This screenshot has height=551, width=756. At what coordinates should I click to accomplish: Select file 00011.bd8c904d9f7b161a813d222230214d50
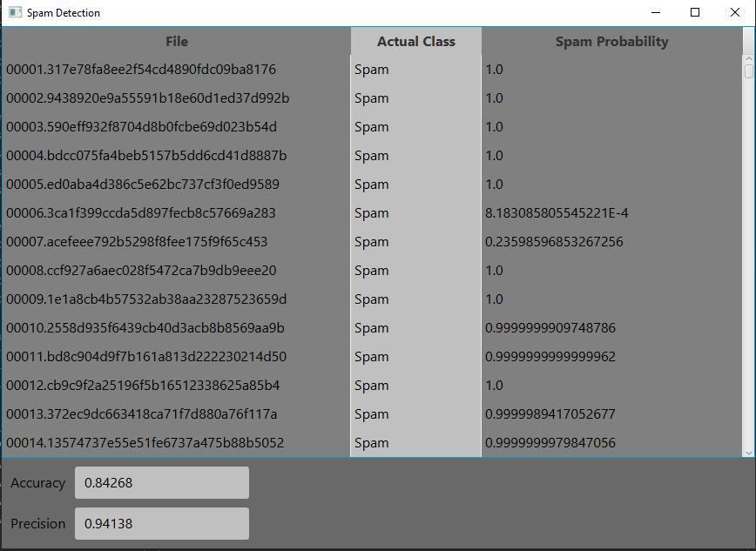146,357
